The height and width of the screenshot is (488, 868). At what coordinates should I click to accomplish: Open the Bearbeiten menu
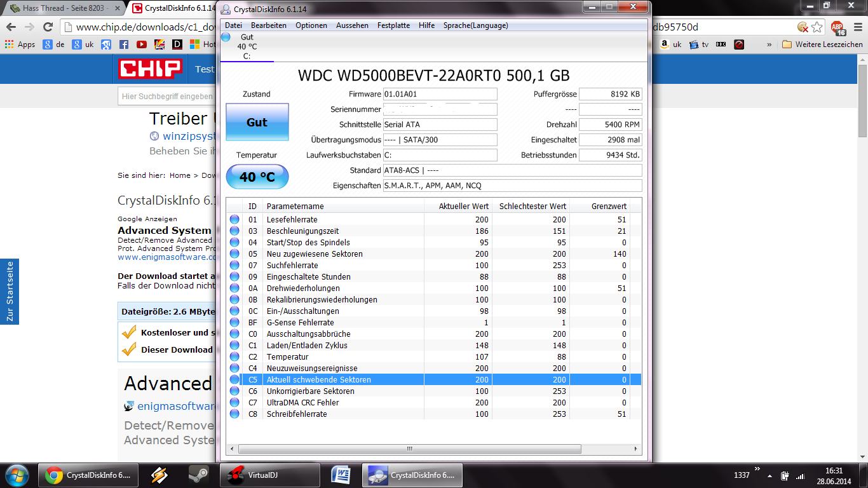[x=269, y=25]
